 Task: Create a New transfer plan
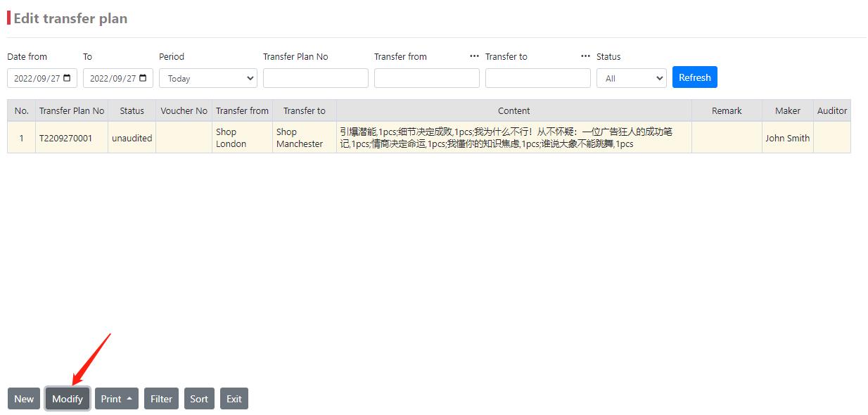coord(24,399)
